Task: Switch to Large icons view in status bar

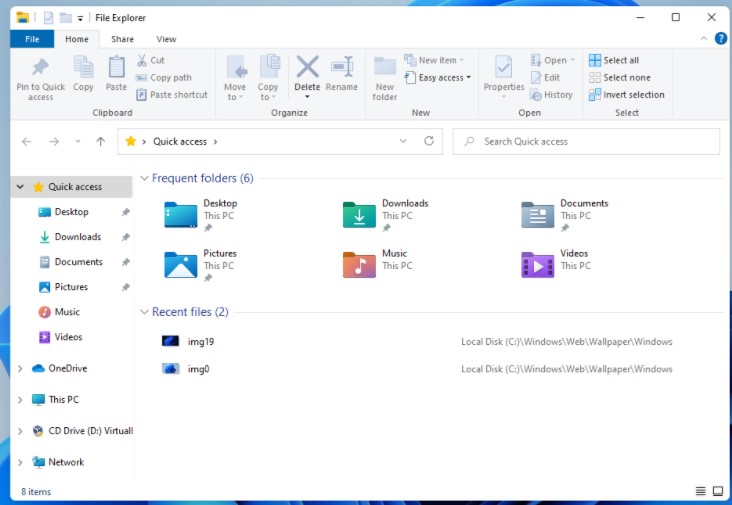Action: (x=718, y=491)
